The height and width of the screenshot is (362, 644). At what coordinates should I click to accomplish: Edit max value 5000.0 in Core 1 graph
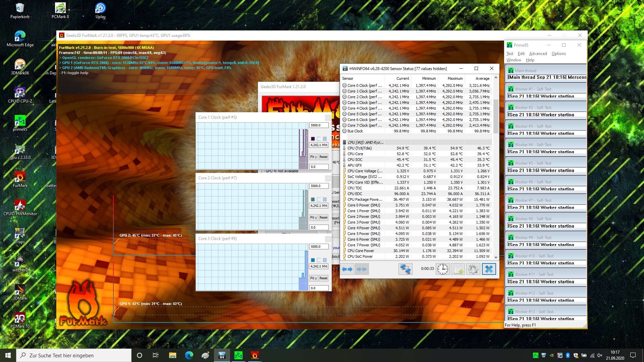[x=319, y=125]
